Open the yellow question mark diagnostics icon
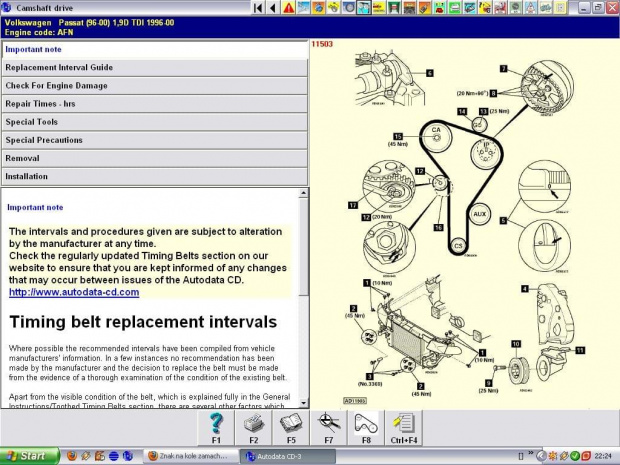The width and height of the screenshot is (620, 465). coord(484,8)
